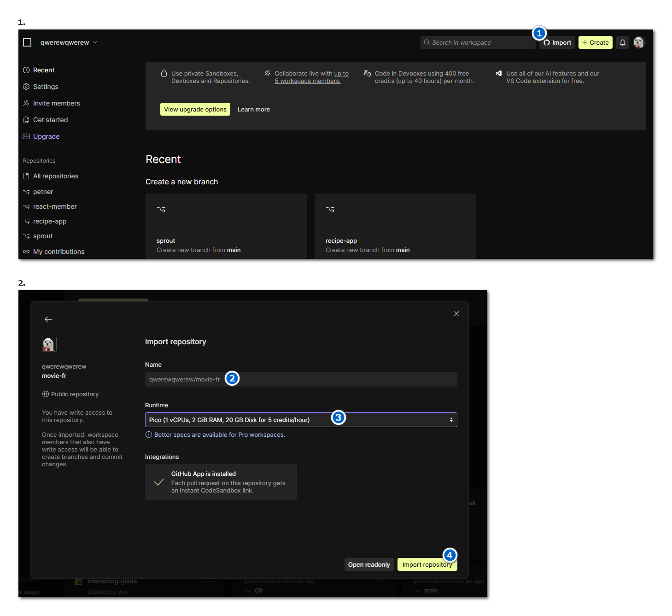Click the info icon beside Better specs

(x=149, y=435)
